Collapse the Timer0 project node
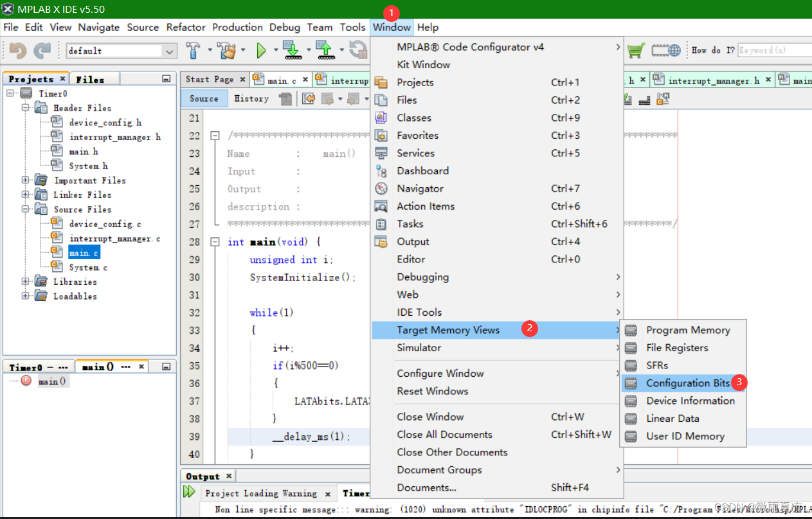The image size is (812, 519). coord(10,93)
